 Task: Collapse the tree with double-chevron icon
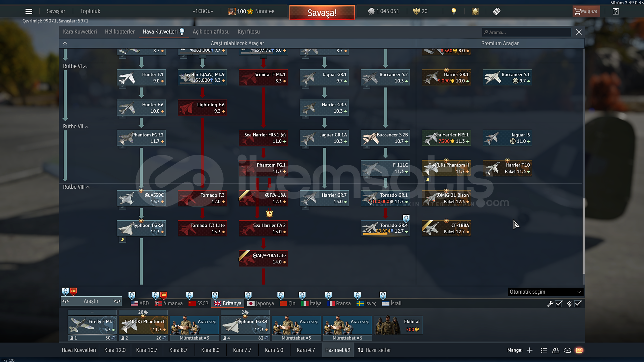pos(65,43)
